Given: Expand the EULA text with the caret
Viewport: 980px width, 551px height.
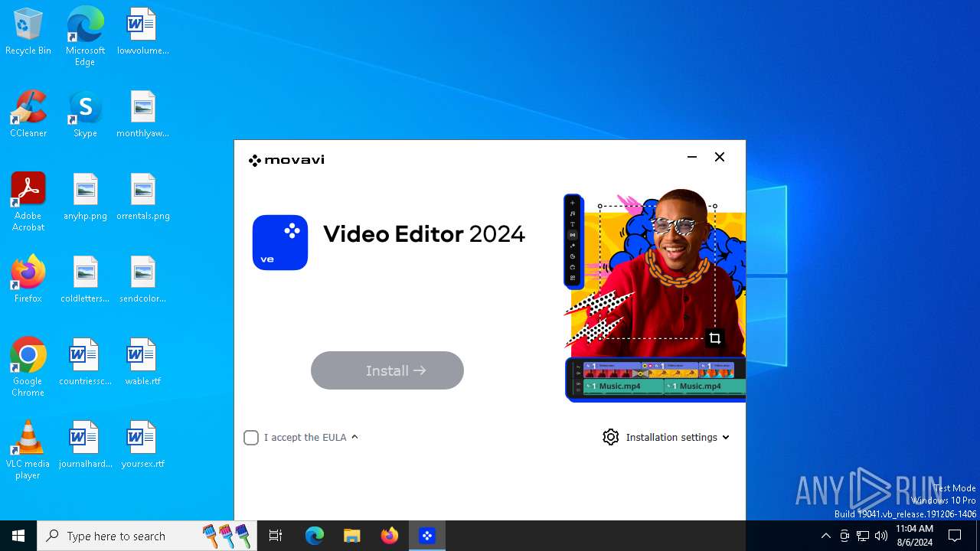Looking at the screenshot, I should pyautogui.click(x=354, y=437).
